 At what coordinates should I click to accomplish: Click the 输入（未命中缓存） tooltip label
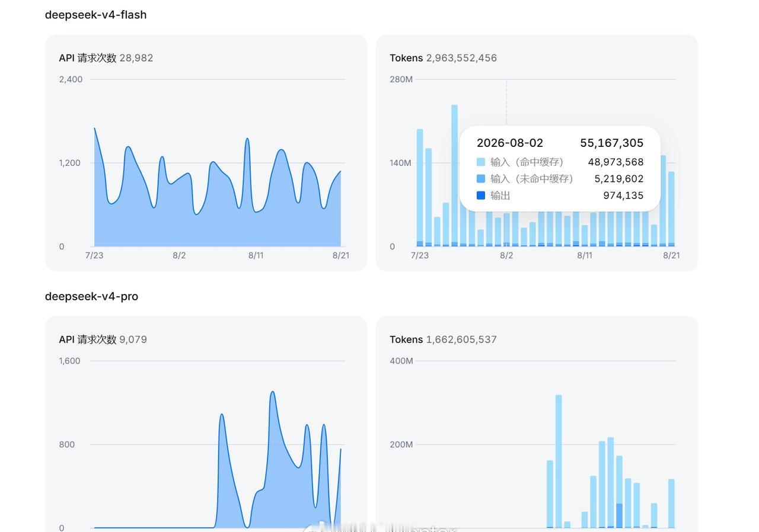(532, 178)
